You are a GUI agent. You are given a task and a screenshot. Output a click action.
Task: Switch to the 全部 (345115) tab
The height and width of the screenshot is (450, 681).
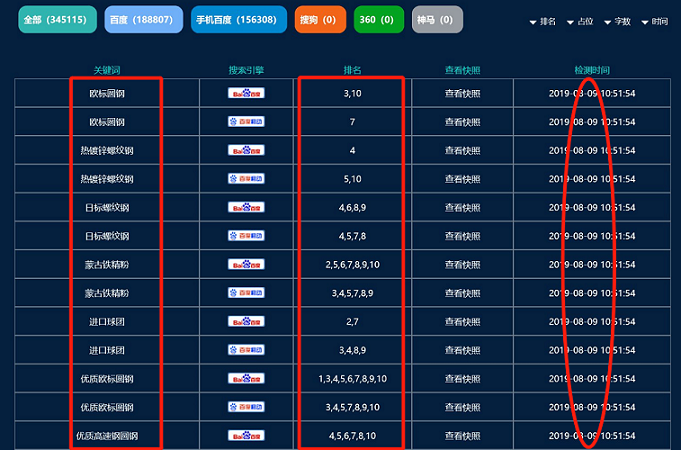click(57, 20)
